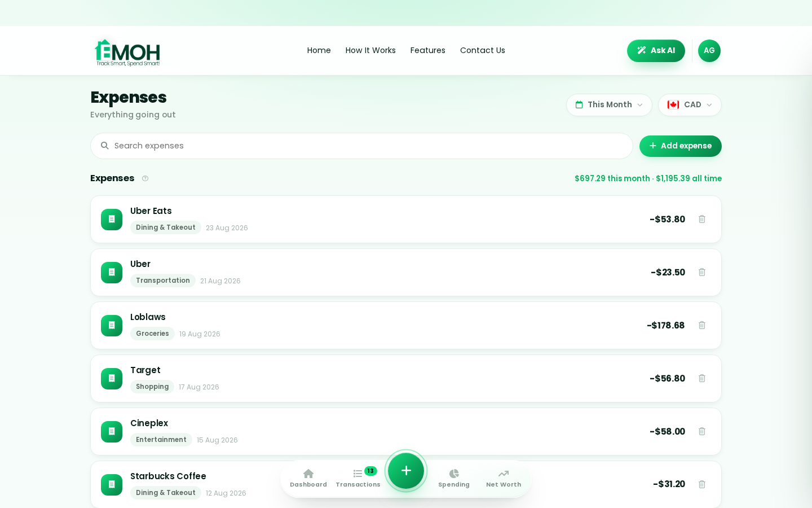Click the Cineplex receipt icon
This screenshot has height=508, width=812.
[x=112, y=432]
